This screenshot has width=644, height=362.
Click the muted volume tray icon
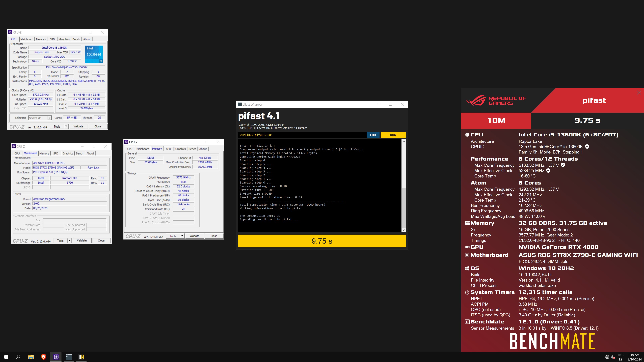tap(613, 357)
